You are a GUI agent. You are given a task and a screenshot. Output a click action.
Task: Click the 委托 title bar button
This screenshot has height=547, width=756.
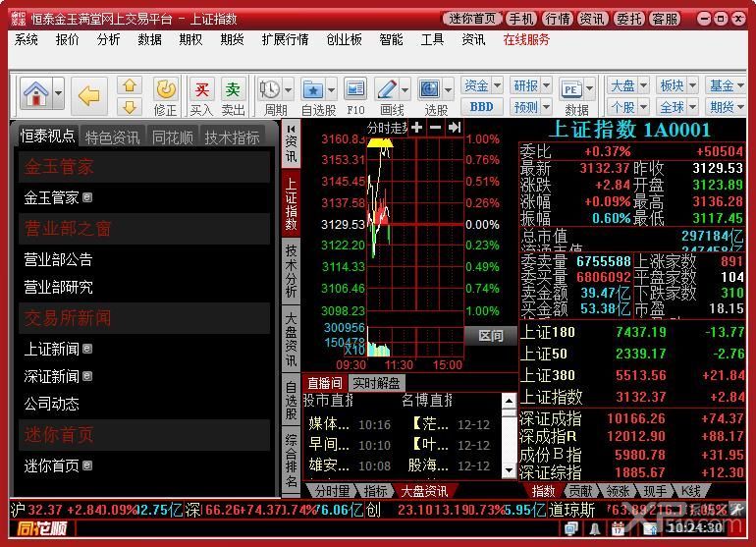point(628,19)
